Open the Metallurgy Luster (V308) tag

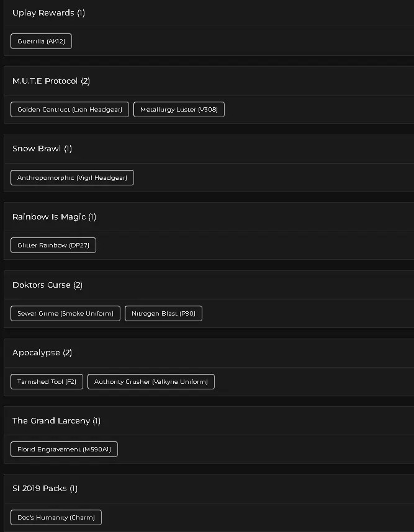point(179,110)
